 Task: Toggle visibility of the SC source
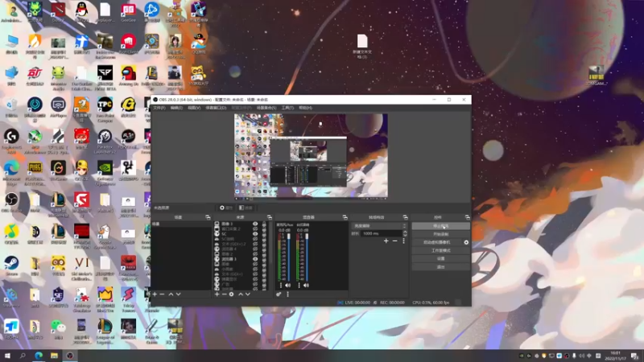(x=255, y=234)
